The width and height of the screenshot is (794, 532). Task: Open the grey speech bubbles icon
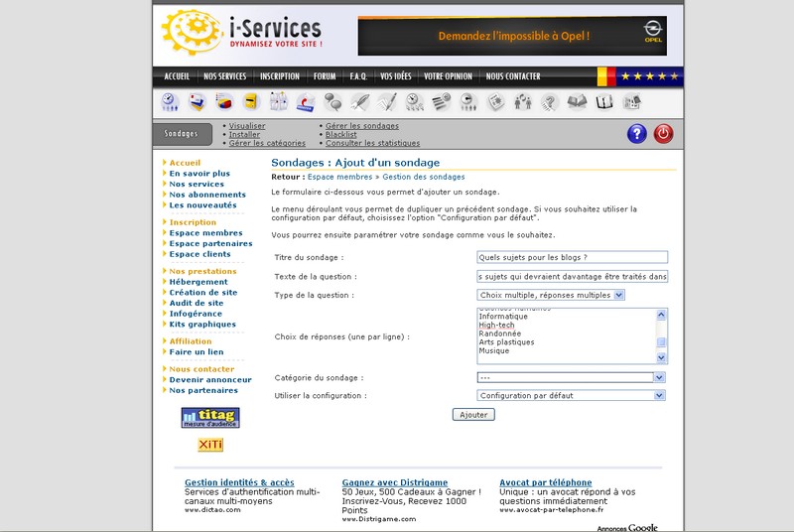pos(332,102)
